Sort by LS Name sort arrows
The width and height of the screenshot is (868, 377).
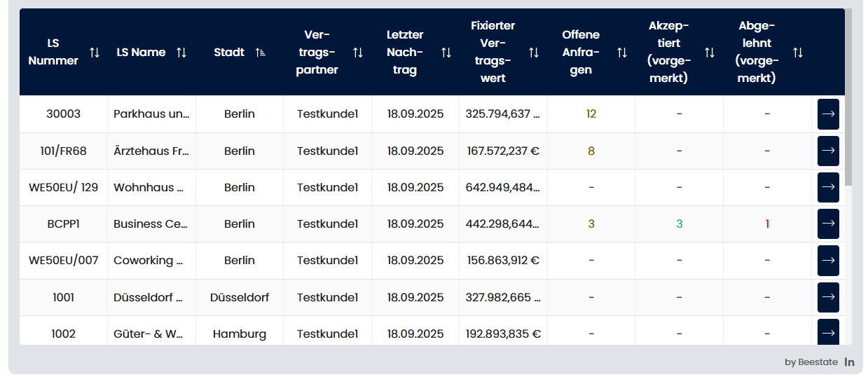click(181, 53)
